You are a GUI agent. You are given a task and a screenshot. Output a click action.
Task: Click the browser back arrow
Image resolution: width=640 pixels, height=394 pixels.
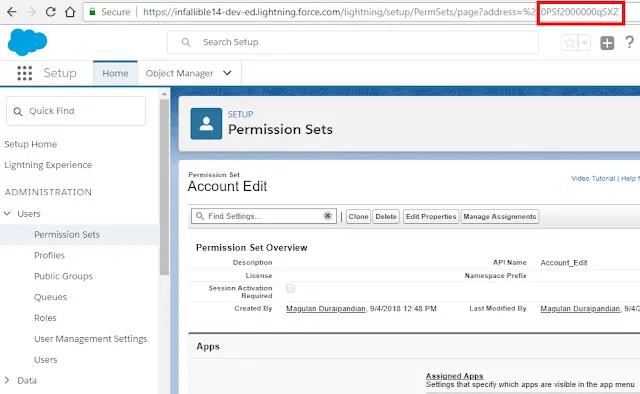12,12
